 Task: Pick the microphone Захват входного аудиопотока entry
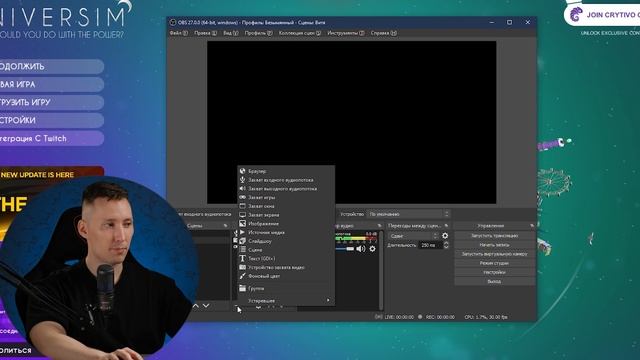tap(286, 180)
